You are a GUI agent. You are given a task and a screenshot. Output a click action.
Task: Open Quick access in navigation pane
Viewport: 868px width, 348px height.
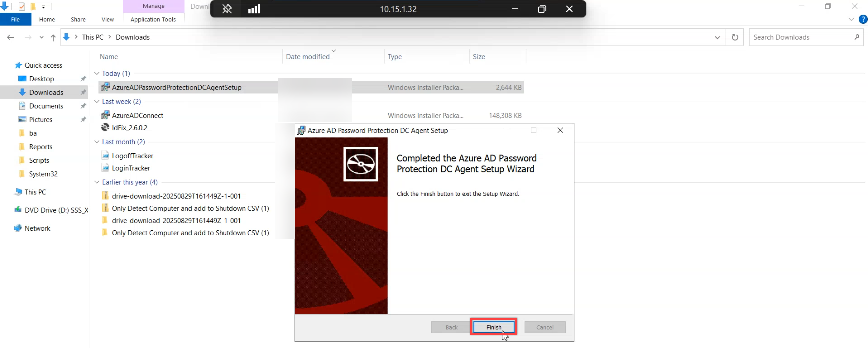coord(43,65)
